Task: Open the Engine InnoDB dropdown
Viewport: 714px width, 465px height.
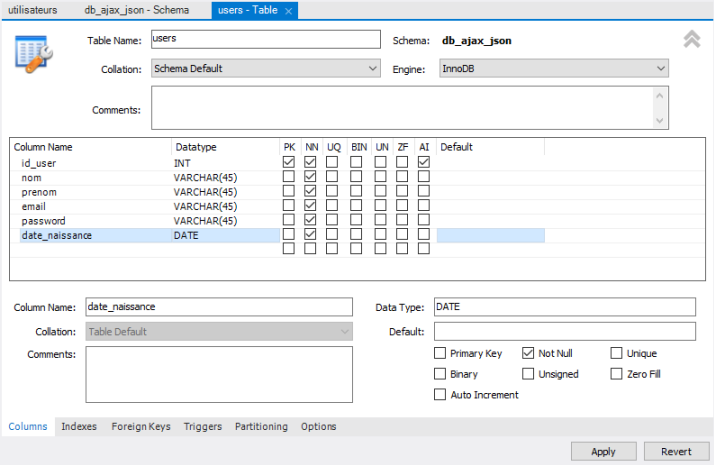Action: click(554, 68)
